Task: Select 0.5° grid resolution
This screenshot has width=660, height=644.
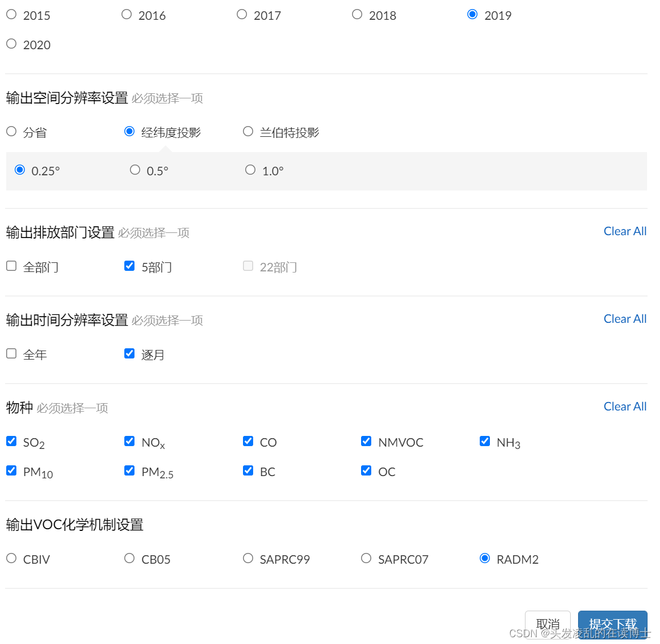Action: [x=135, y=169]
